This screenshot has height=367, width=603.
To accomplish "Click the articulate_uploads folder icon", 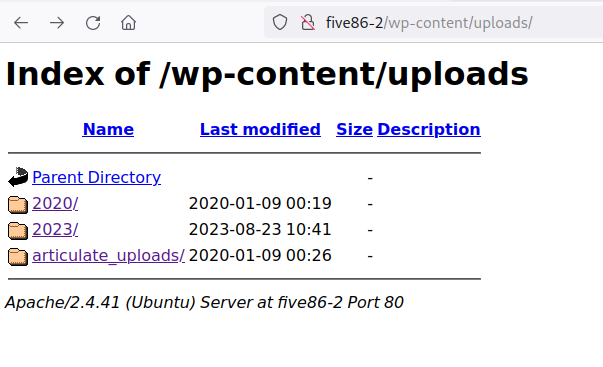I will click(18, 257).
